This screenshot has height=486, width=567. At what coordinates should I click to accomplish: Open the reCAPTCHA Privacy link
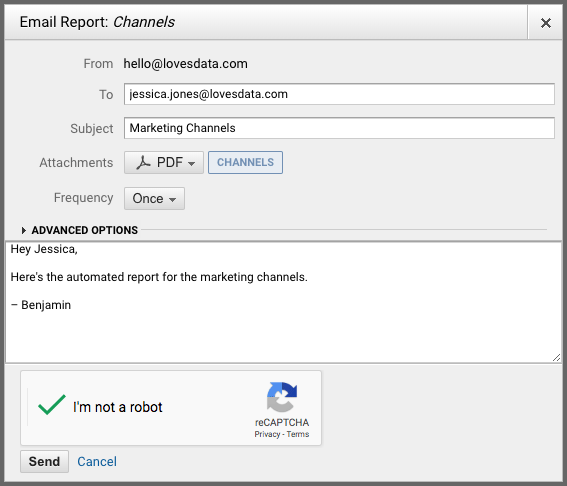pyautogui.click(x=267, y=434)
